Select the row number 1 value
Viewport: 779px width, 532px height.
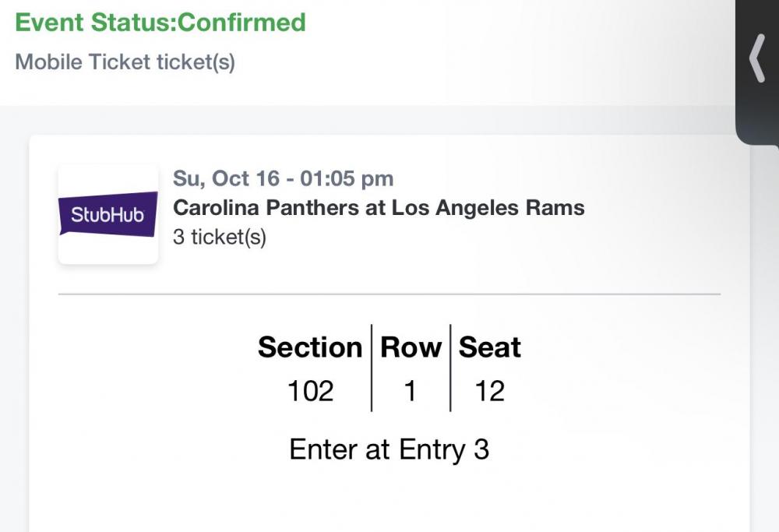tap(411, 390)
